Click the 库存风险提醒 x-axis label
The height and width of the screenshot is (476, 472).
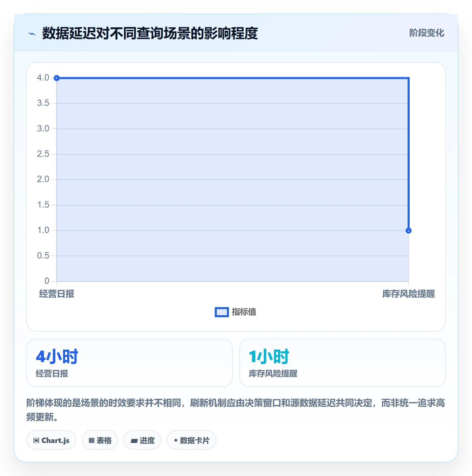coord(409,294)
